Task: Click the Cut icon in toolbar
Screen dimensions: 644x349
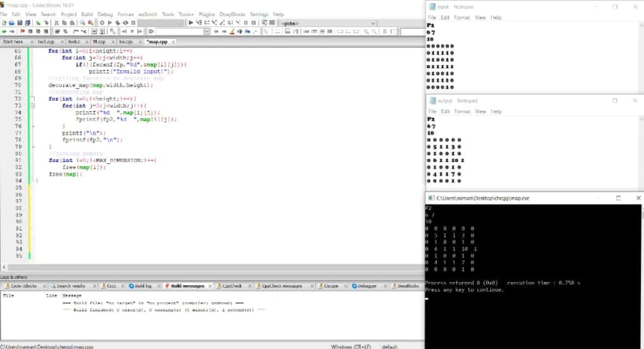Action: [x=57, y=23]
